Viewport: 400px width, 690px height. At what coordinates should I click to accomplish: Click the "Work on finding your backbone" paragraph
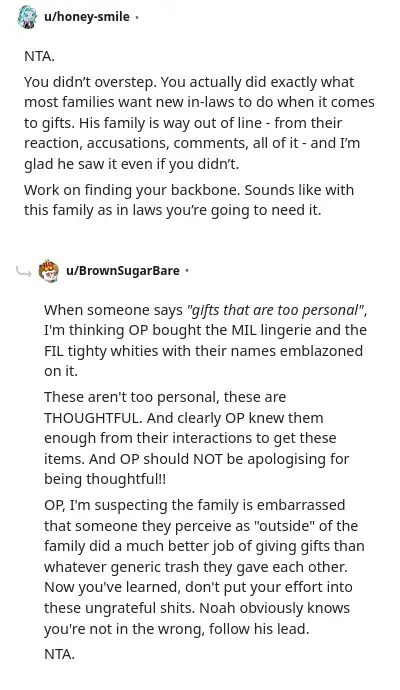(x=189, y=200)
